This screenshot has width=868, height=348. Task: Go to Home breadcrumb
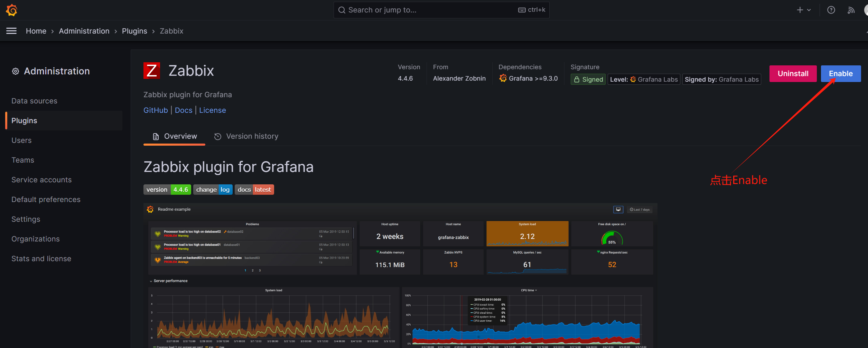click(36, 31)
